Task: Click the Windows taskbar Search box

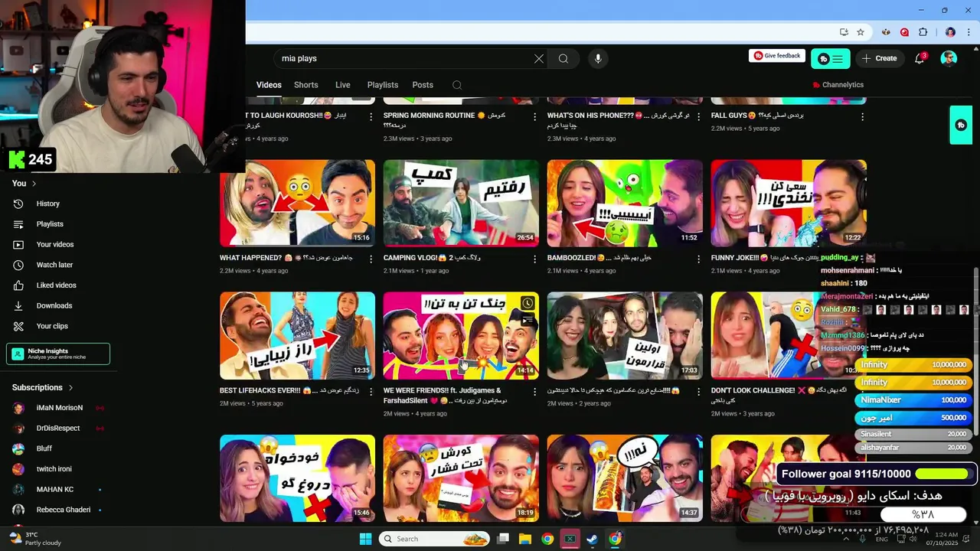Action: tap(436, 539)
